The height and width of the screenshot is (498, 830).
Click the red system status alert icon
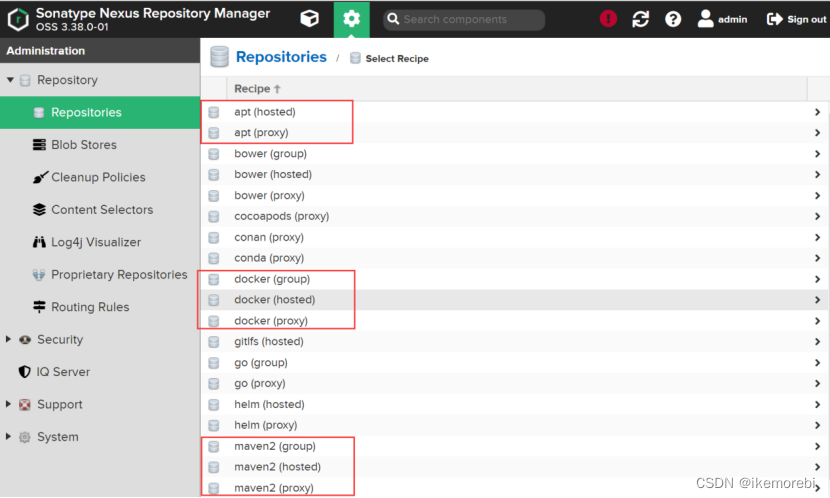pos(608,19)
